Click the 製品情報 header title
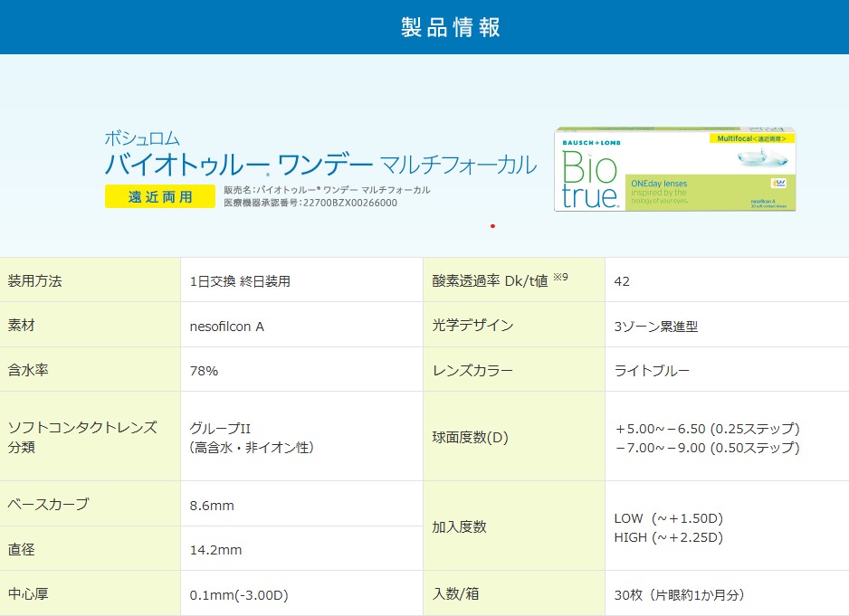The image size is (849, 616). click(451, 27)
